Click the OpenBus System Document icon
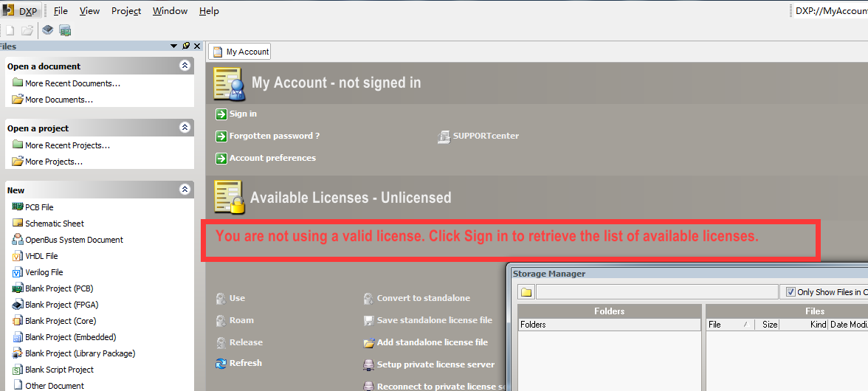This screenshot has height=391, width=868. [x=17, y=240]
